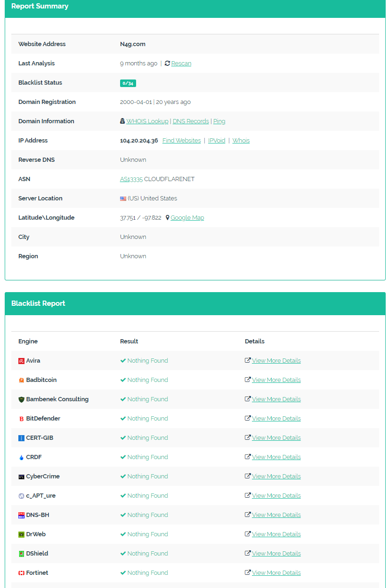Click the WHOIS Lookup person icon

click(x=122, y=121)
